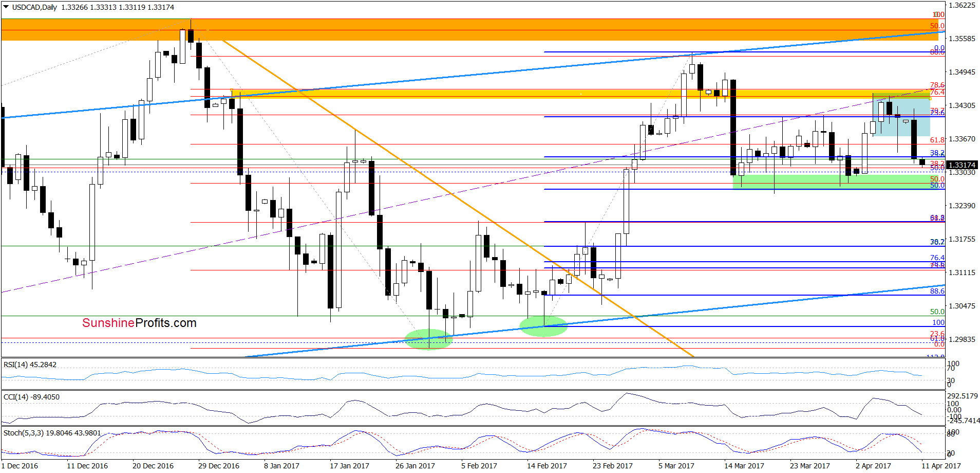The width and height of the screenshot is (980, 473).
Task: Click the 14 Mar 2017 date label
Action: tap(744, 466)
